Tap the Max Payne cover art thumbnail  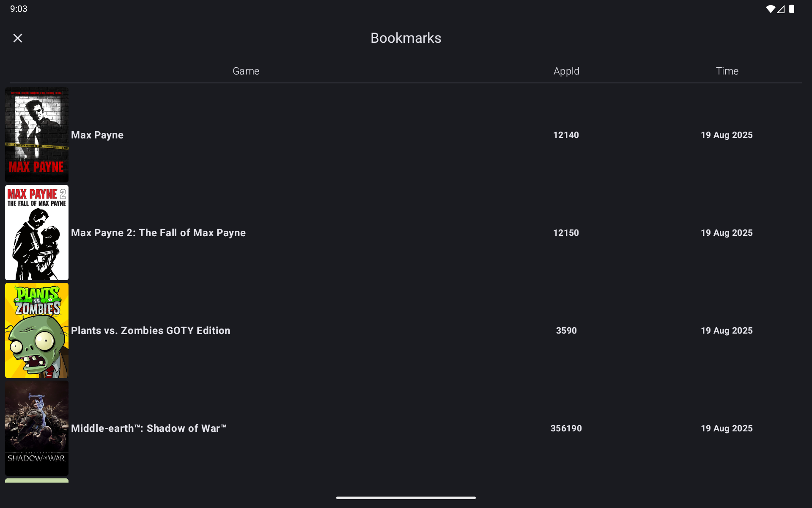tap(37, 135)
